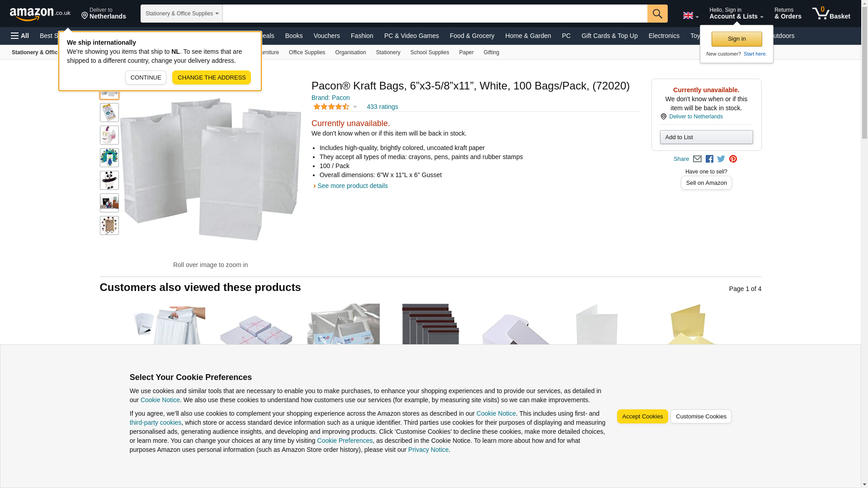Click CHANGE THE ADDRESS button
868x488 pixels.
click(x=212, y=78)
